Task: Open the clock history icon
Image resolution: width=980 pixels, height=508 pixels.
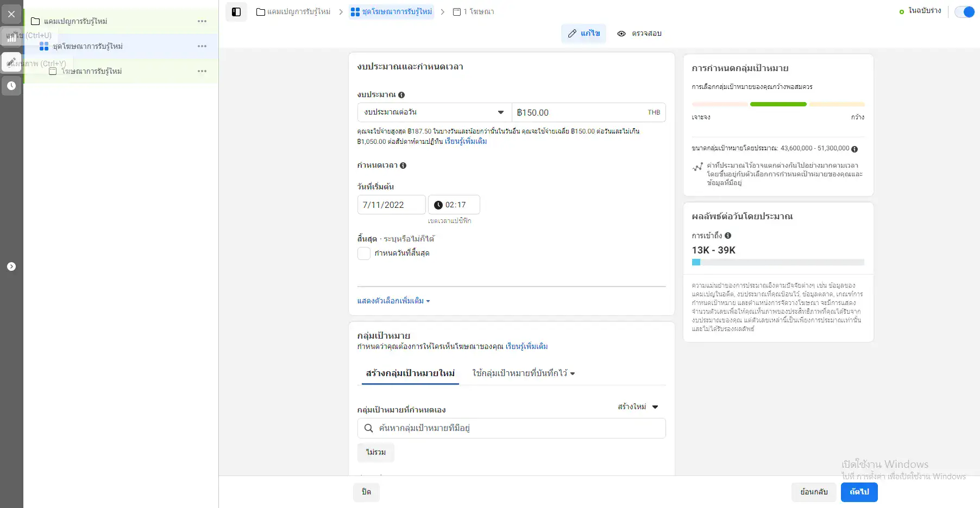Action: coord(11,86)
